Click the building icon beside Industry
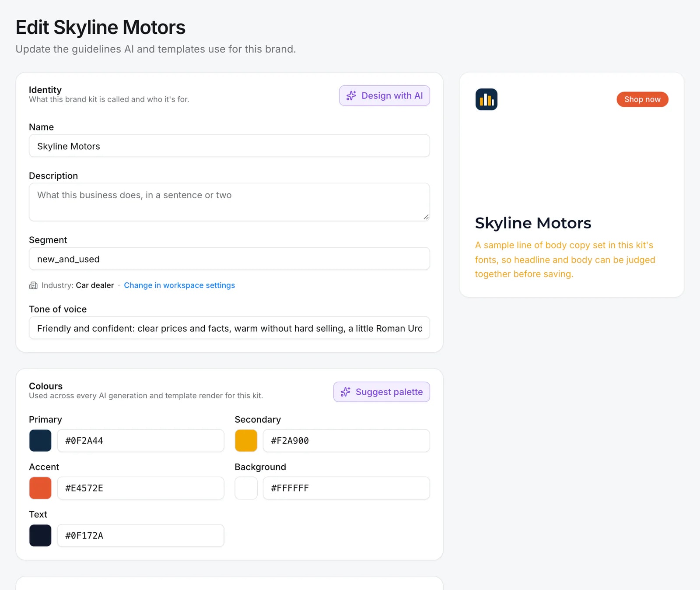Image resolution: width=700 pixels, height=590 pixels. [x=33, y=285]
